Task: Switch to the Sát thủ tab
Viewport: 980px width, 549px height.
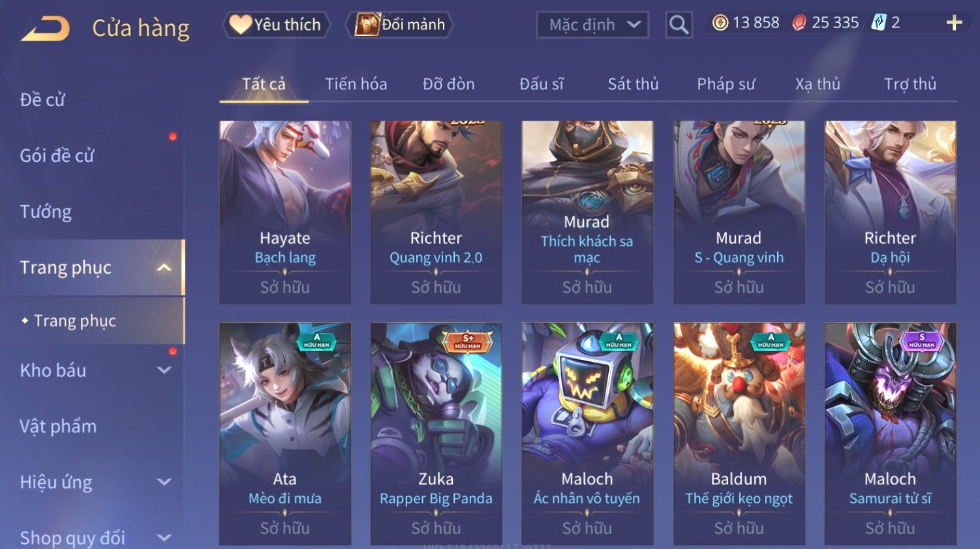Action: click(x=633, y=83)
